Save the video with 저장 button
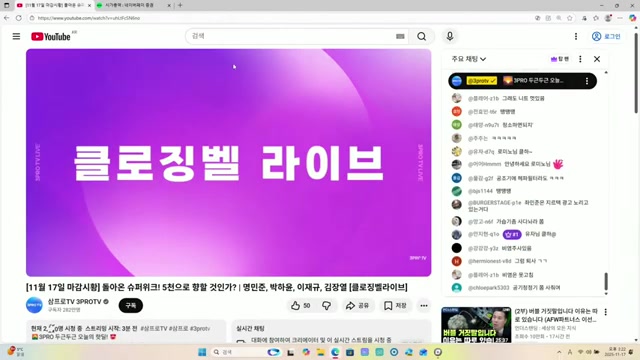Viewport: 640px width, 360px height. coord(395,305)
